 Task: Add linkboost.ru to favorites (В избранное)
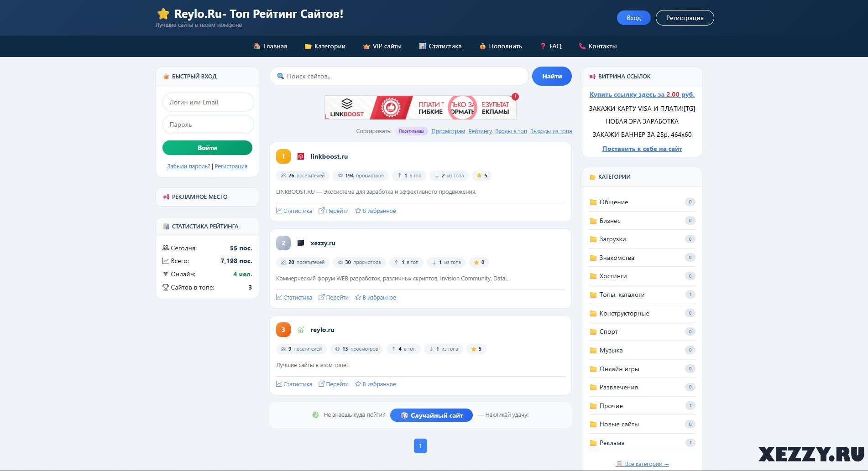tap(376, 211)
